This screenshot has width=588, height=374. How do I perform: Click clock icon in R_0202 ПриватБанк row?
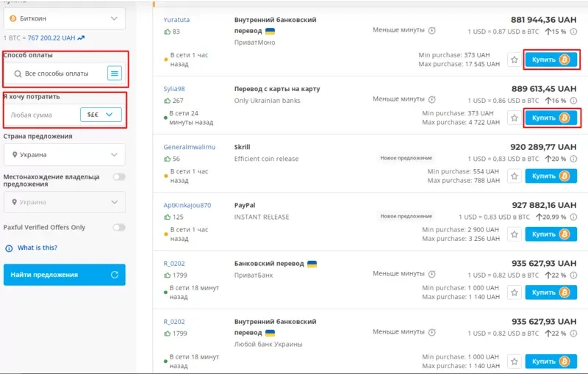click(x=432, y=274)
